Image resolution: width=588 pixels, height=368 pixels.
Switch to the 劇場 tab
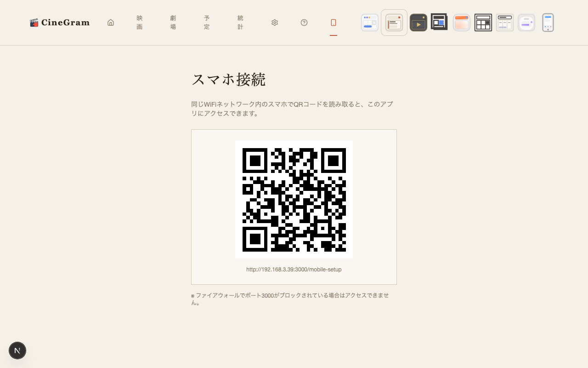click(173, 22)
